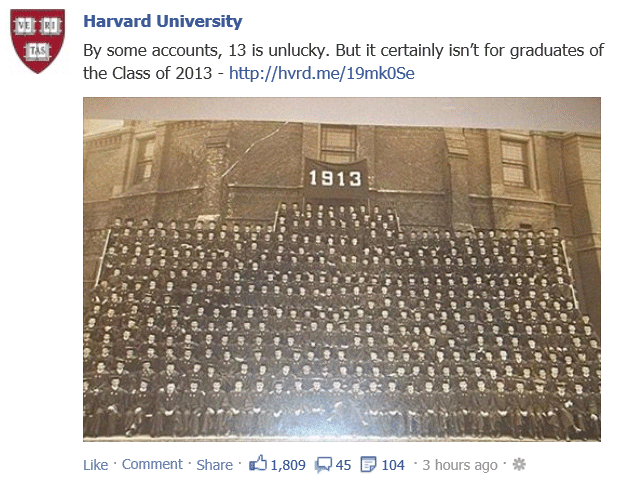The image size is (628, 486).
Task: Click the window at the photo's top right
Action: 515,160
